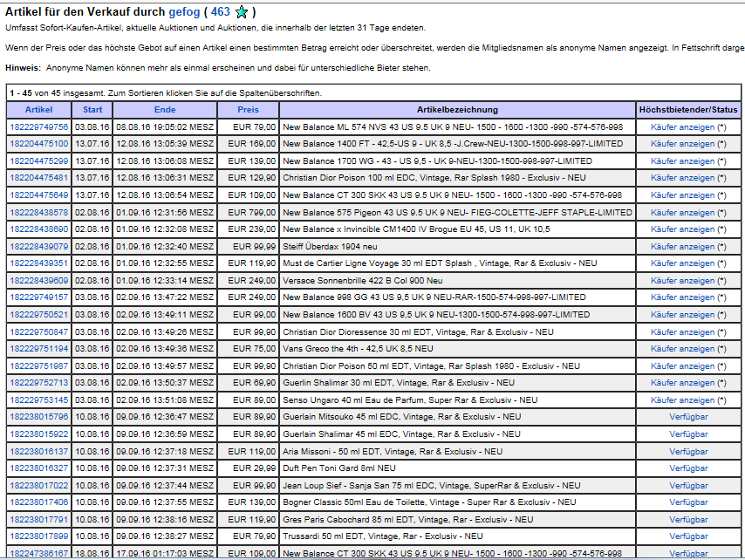Viewport: 745px width, 560px height.
Task: Click title 'New Balance x Invincible CM1400 IV Brogue'
Action: pyautogui.click(x=416, y=229)
